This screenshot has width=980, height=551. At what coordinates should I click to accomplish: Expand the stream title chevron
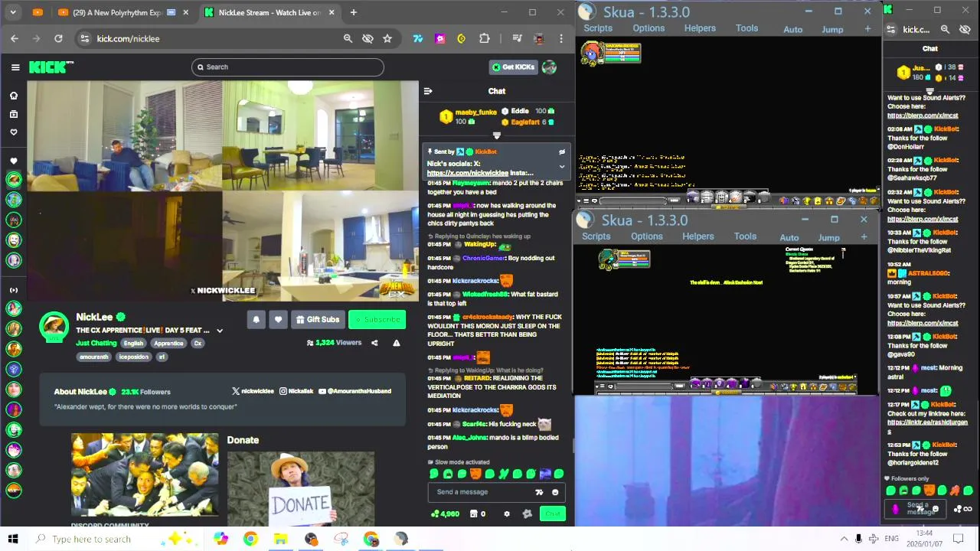click(220, 331)
